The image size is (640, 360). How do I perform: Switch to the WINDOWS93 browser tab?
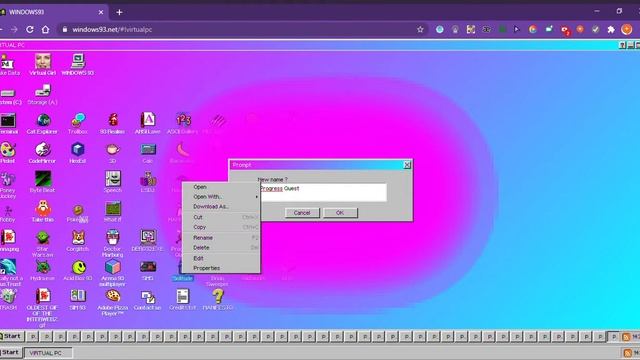pyautogui.click(x=53, y=12)
